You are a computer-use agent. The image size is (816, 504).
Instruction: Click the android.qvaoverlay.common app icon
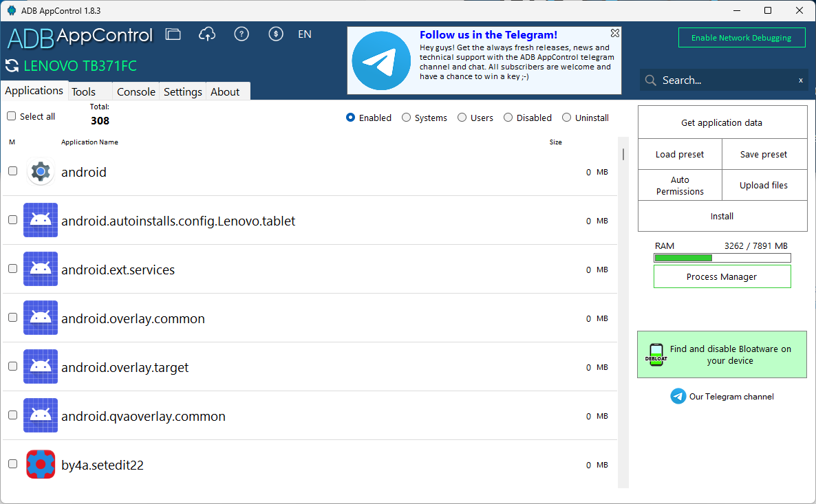[x=41, y=415]
